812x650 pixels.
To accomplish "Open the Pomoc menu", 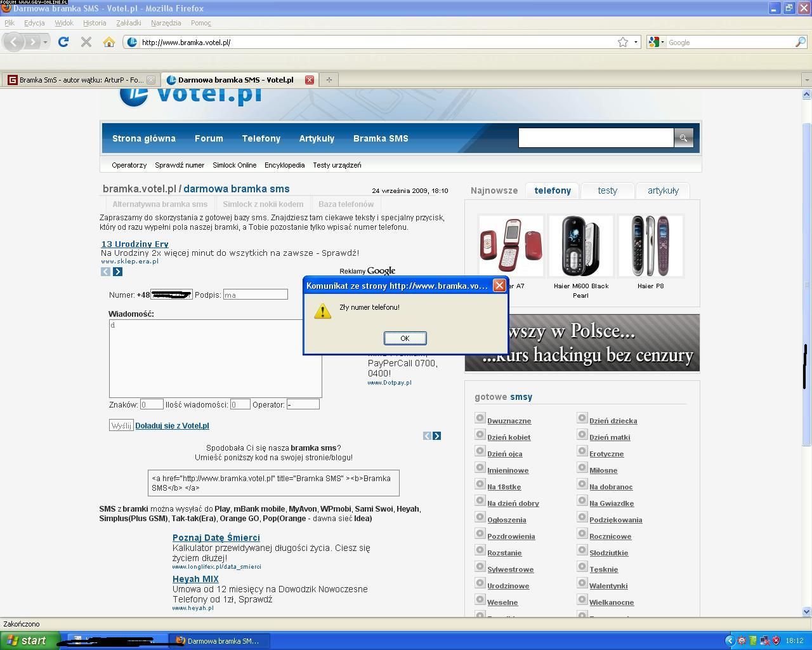I will [200, 23].
